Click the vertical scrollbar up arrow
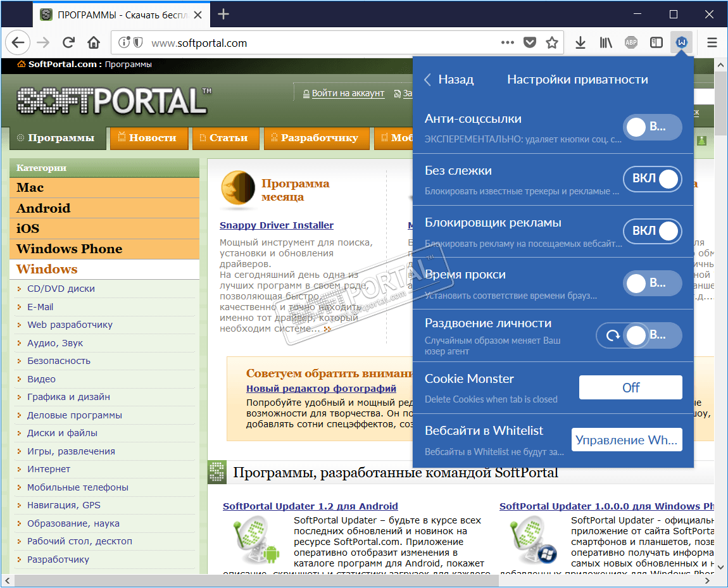The height and width of the screenshot is (588, 728). [720, 65]
